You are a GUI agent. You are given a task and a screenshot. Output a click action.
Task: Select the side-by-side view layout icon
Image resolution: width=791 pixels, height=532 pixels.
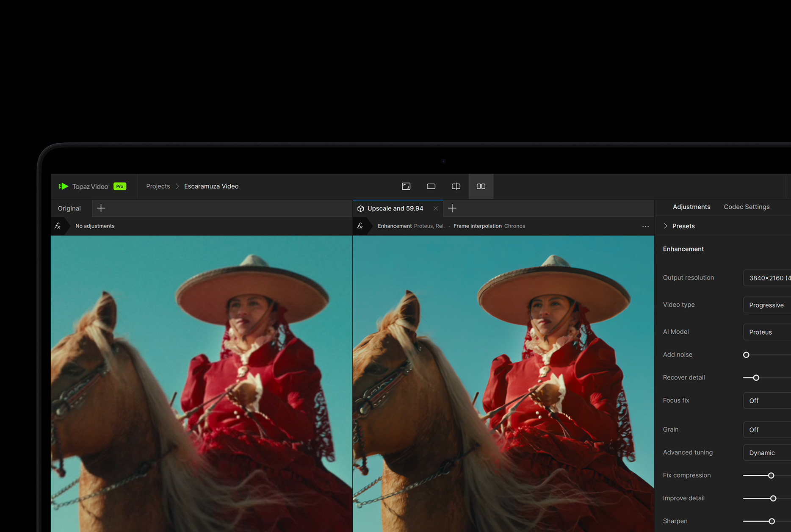pos(481,186)
